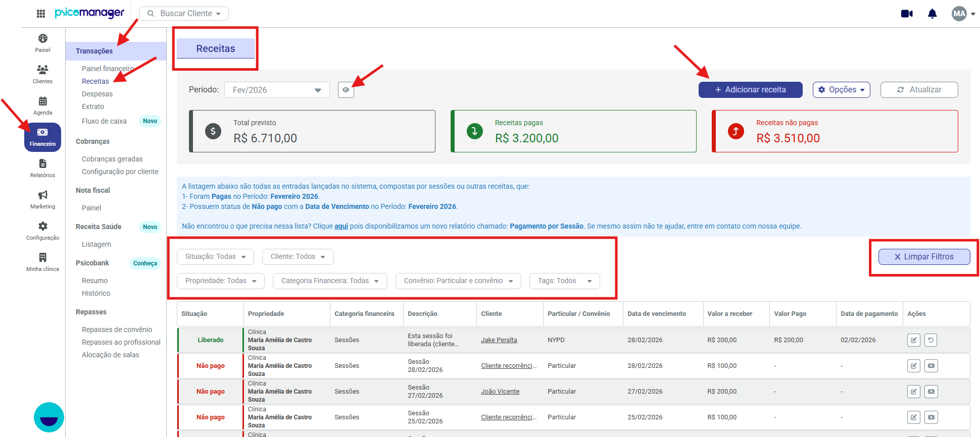Screen dimensions: 980x437
Task: Edit the Jake Peralta receipt row
Action: (914, 340)
